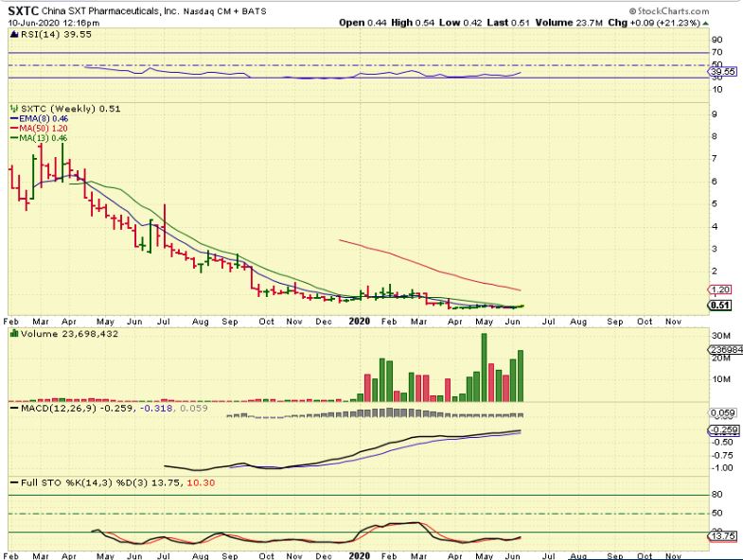Click the -1.00 MACD axis label
The height and width of the screenshot is (560, 743).
[x=722, y=468]
